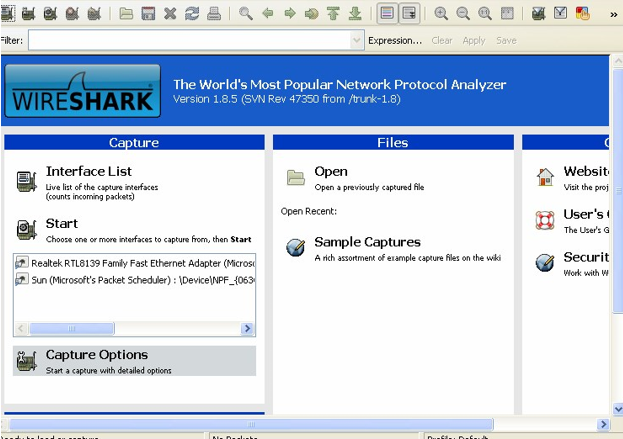Viewport: 623px width, 439px height.
Task: Jump to the first packet icon
Action: point(333,14)
